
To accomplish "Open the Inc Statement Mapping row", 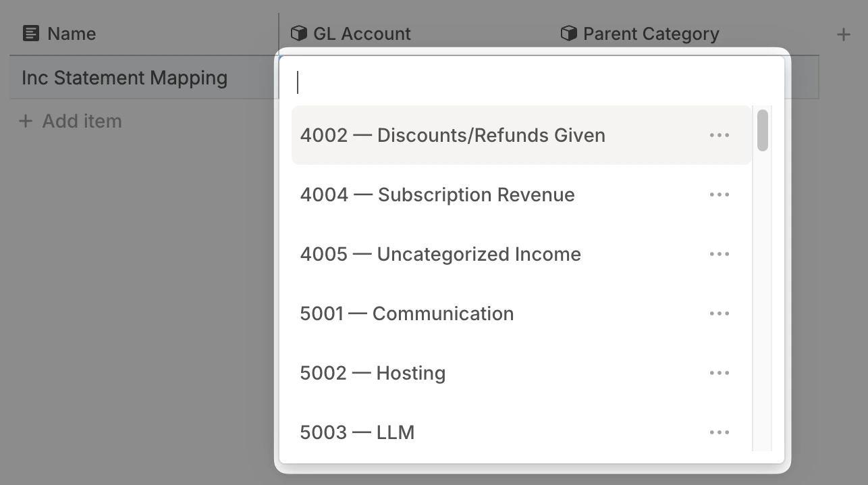I will tap(124, 78).
